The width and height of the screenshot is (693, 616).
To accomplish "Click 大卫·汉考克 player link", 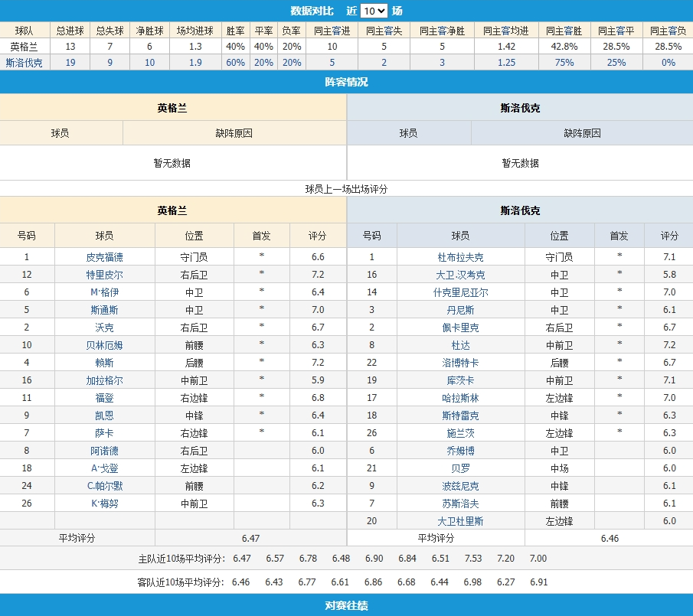I will click(460, 275).
